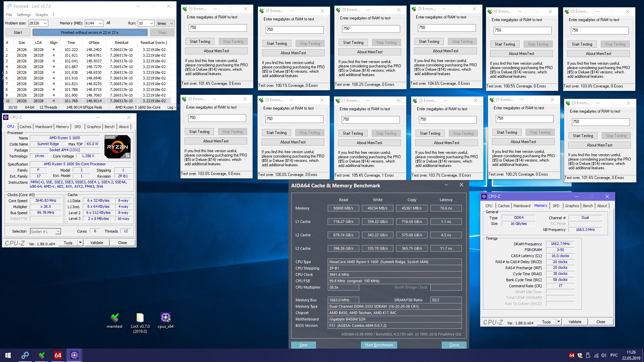644x362 pixels.
Task: Click the LinX finished progress bar
Action: pyautogui.click(x=90, y=33)
